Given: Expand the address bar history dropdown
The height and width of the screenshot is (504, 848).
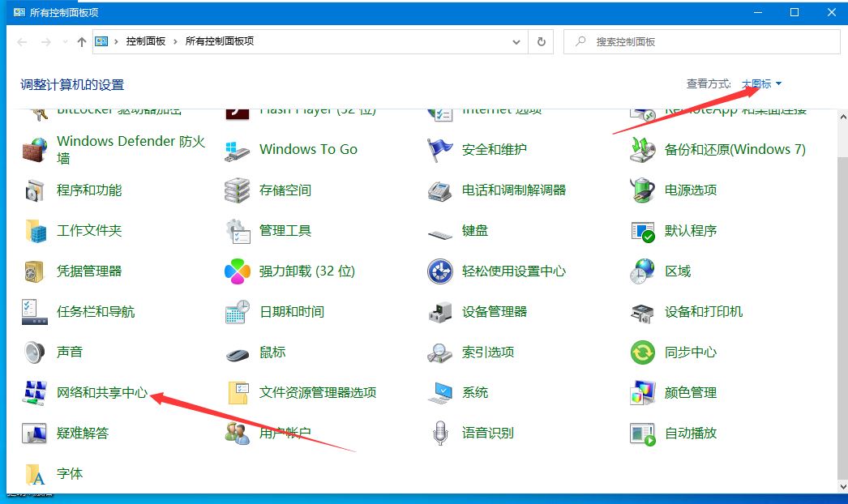Looking at the screenshot, I should [x=516, y=41].
